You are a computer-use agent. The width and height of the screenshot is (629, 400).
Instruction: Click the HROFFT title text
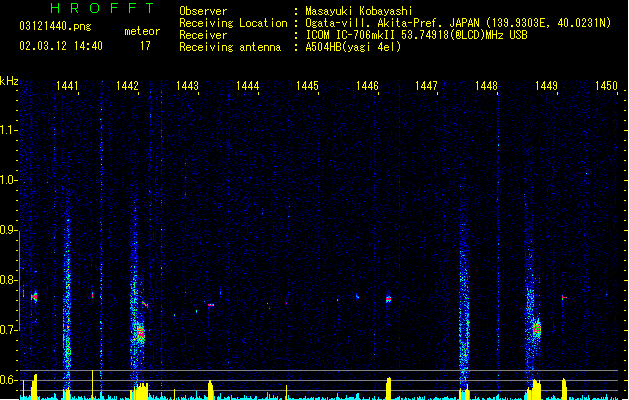(102, 8)
